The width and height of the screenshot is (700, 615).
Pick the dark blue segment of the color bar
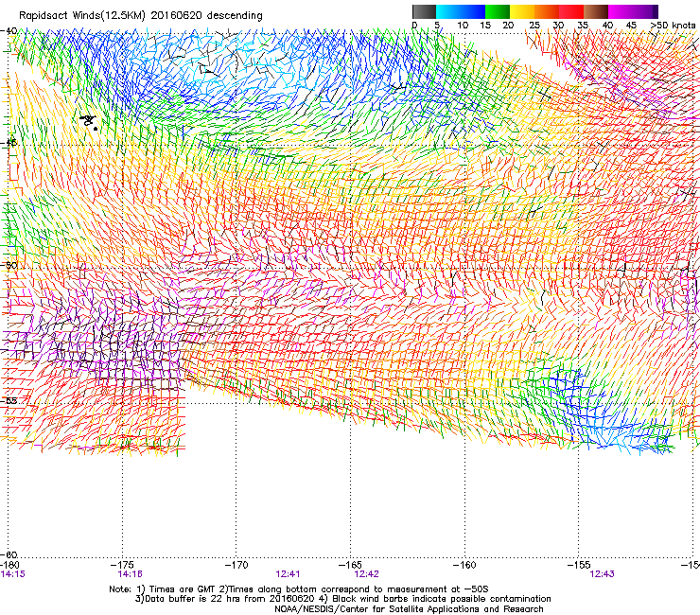tap(473, 11)
